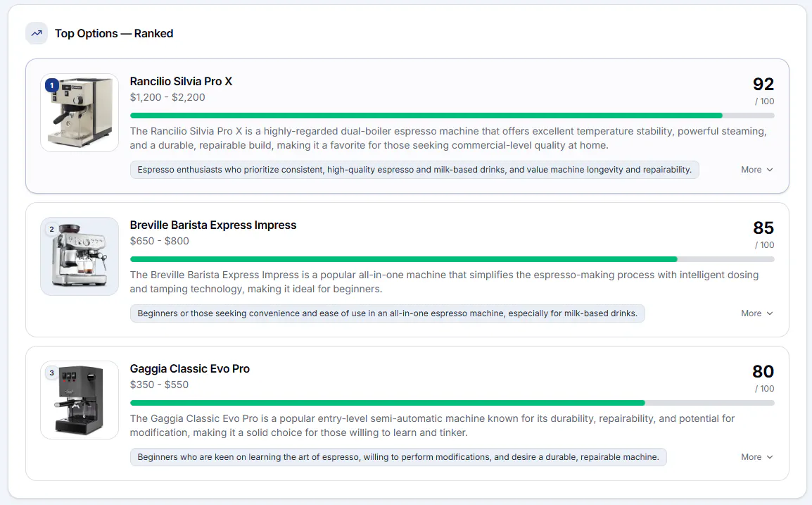
Task: Click the Beginners keen on learning audience tag
Action: (398, 457)
